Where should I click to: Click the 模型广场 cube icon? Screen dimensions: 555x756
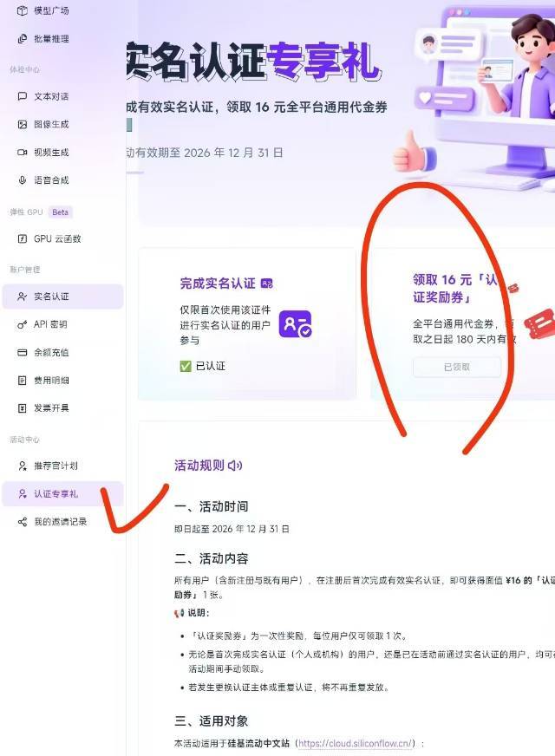pyautogui.click(x=23, y=10)
